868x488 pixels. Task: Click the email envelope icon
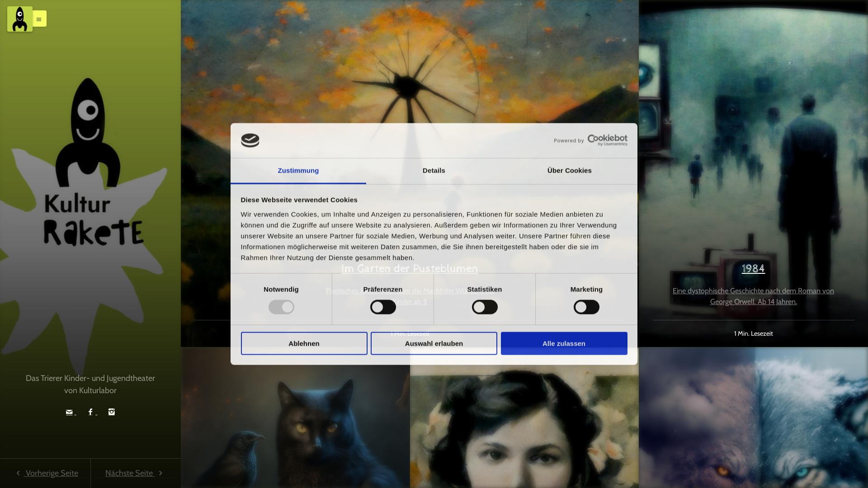click(69, 412)
